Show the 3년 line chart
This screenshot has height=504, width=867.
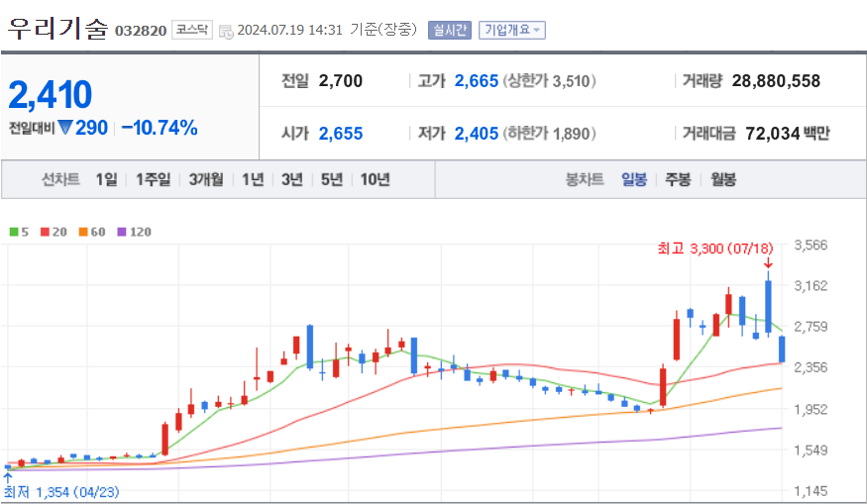click(292, 179)
